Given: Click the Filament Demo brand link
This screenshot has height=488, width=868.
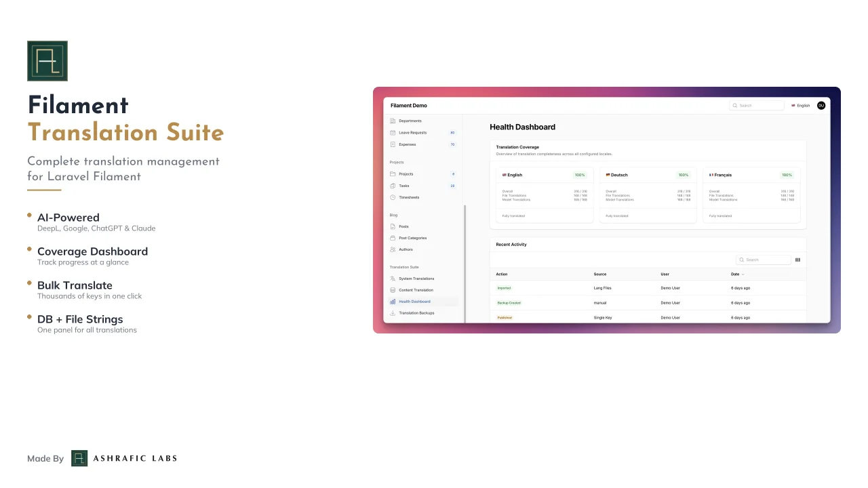Looking at the screenshot, I should [409, 106].
